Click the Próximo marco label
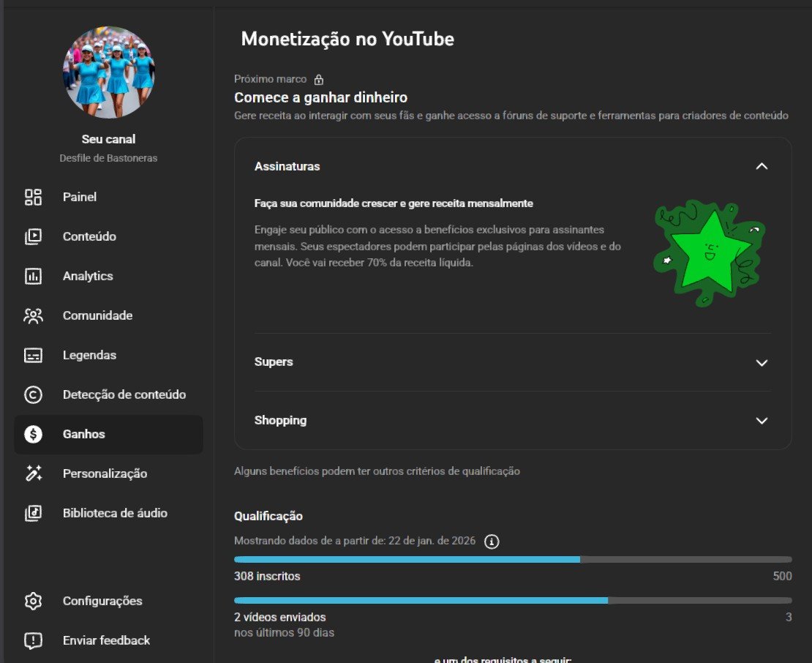The width and height of the screenshot is (812, 663). tap(271, 79)
